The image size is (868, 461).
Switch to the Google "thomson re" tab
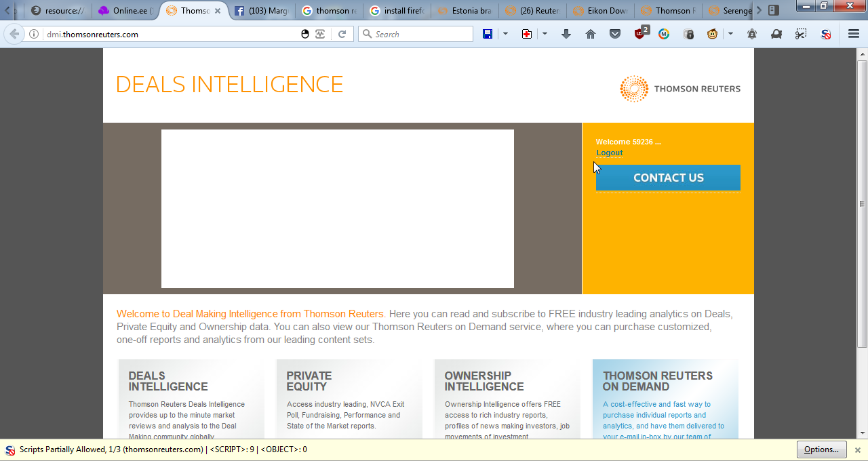pos(328,11)
